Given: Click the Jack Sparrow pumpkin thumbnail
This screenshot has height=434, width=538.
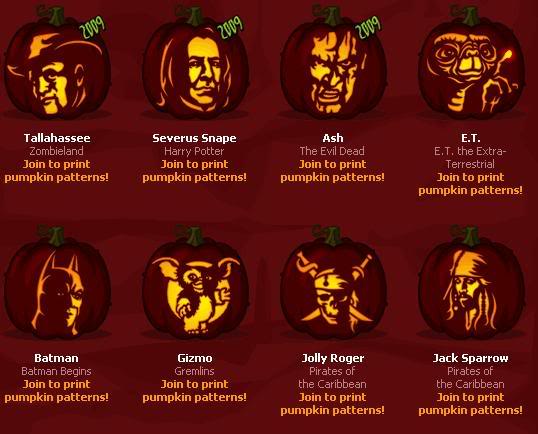Looking at the screenshot, I should pyautogui.click(x=471, y=283).
